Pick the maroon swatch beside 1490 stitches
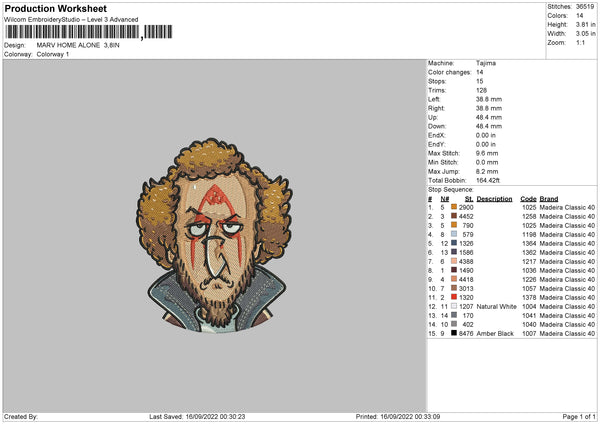Screen dimensions: 600x424 pyautogui.click(x=454, y=270)
